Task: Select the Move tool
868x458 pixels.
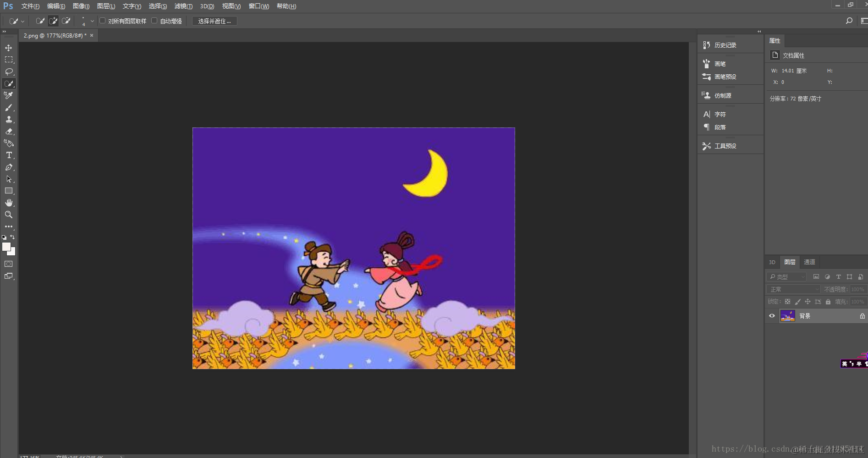Action: tap(9, 48)
